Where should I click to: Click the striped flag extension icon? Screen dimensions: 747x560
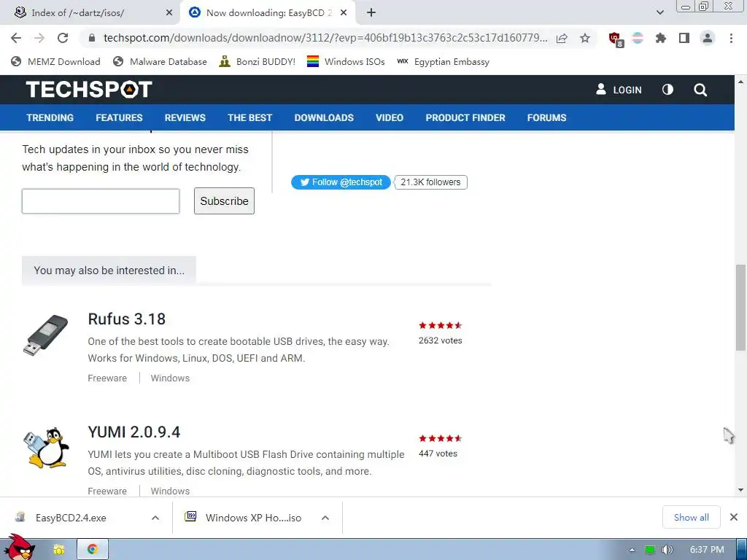(638, 38)
